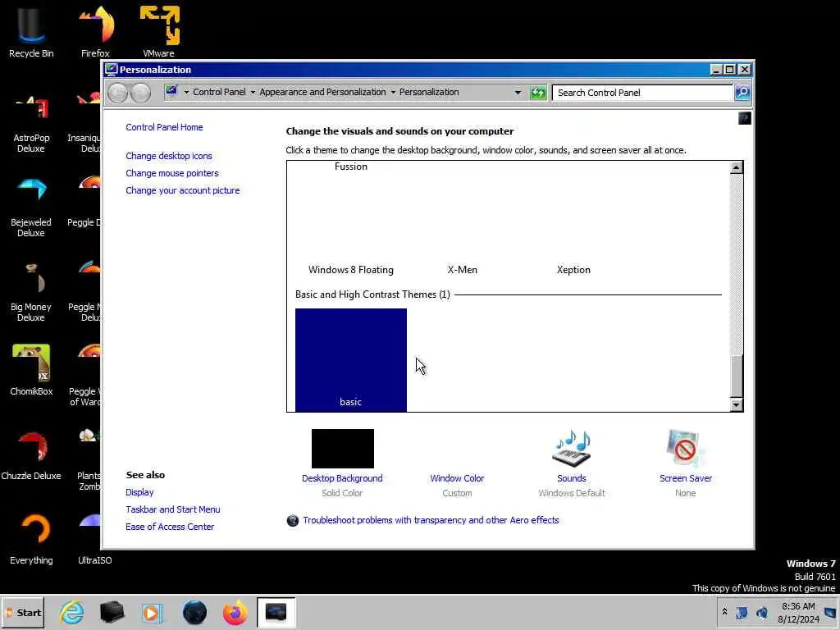Expand the address bar history dropdown
840x630 pixels.
click(518, 93)
